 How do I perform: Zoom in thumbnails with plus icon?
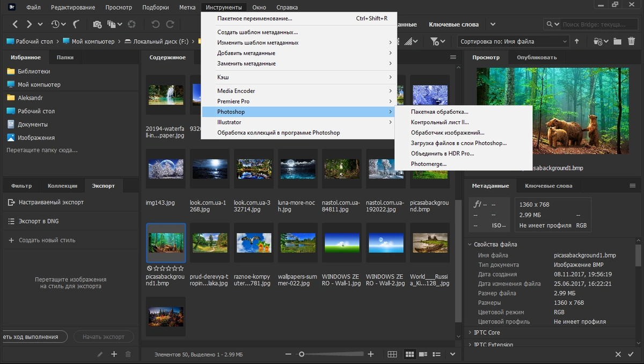tap(370, 354)
